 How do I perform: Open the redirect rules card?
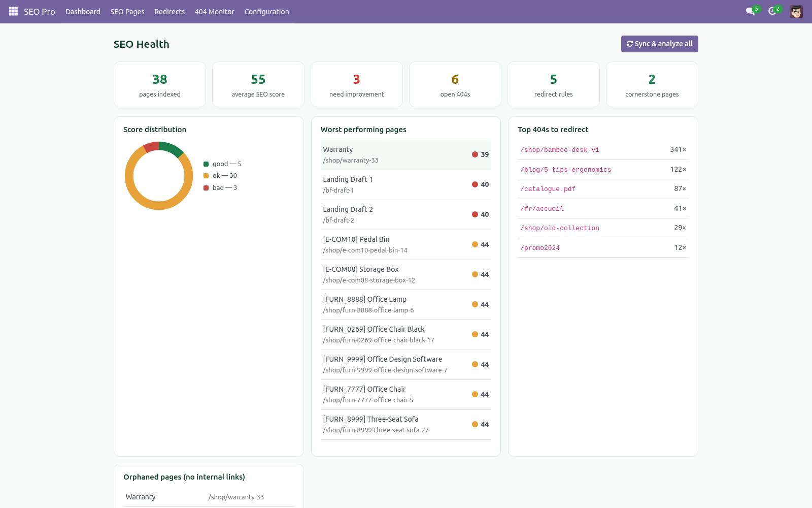(x=554, y=84)
